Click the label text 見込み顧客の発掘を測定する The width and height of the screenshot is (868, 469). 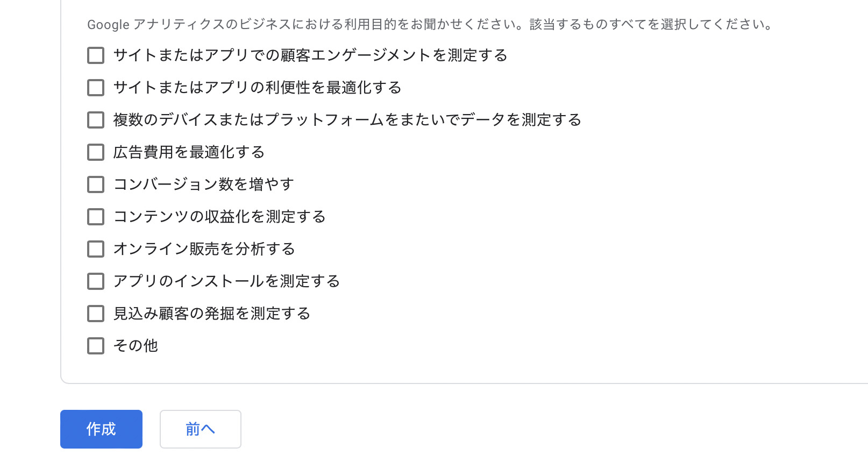point(211,314)
